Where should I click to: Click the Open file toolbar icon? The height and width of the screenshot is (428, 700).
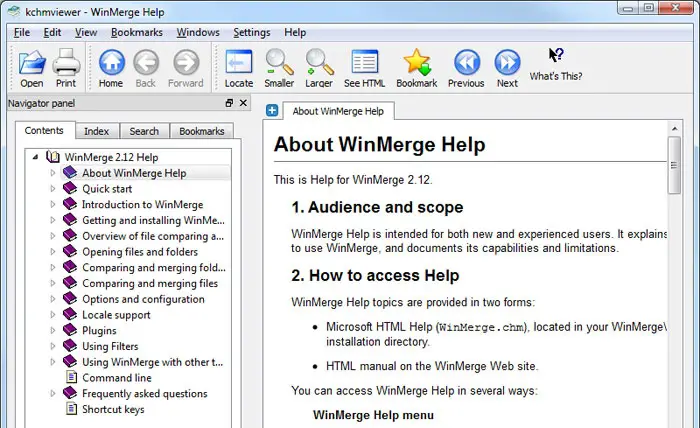click(32, 62)
